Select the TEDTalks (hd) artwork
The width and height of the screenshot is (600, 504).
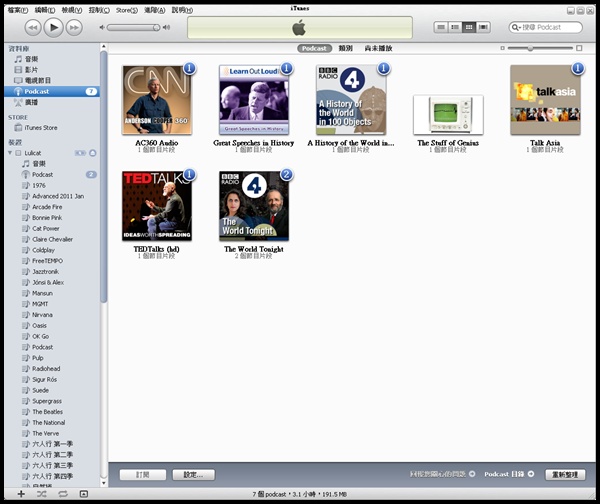(157, 206)
